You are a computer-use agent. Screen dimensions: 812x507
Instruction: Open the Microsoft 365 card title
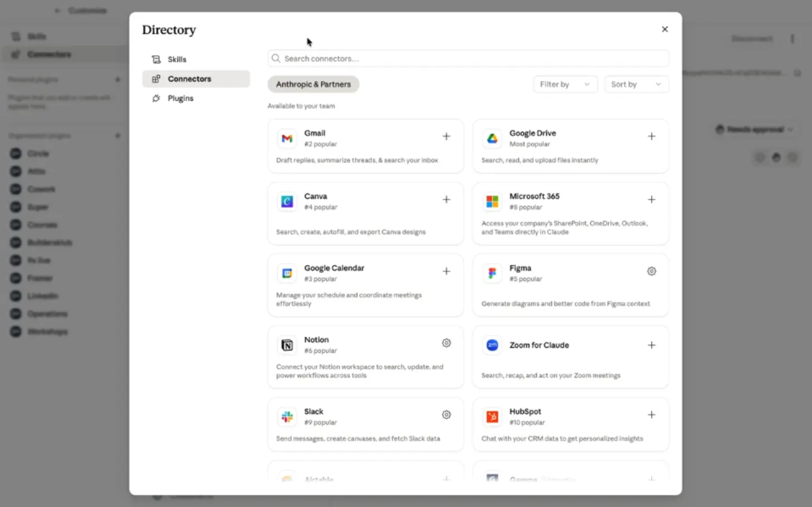534,196
